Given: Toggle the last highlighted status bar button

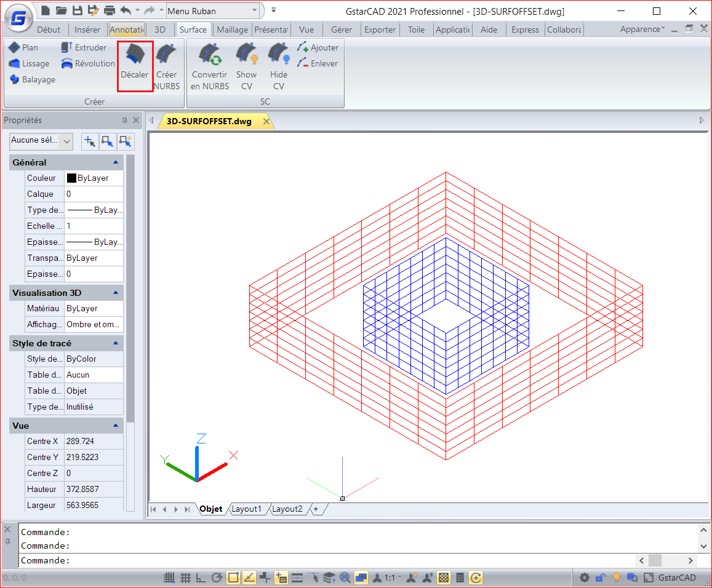Looking at the screenshot, I should point(476,578).
